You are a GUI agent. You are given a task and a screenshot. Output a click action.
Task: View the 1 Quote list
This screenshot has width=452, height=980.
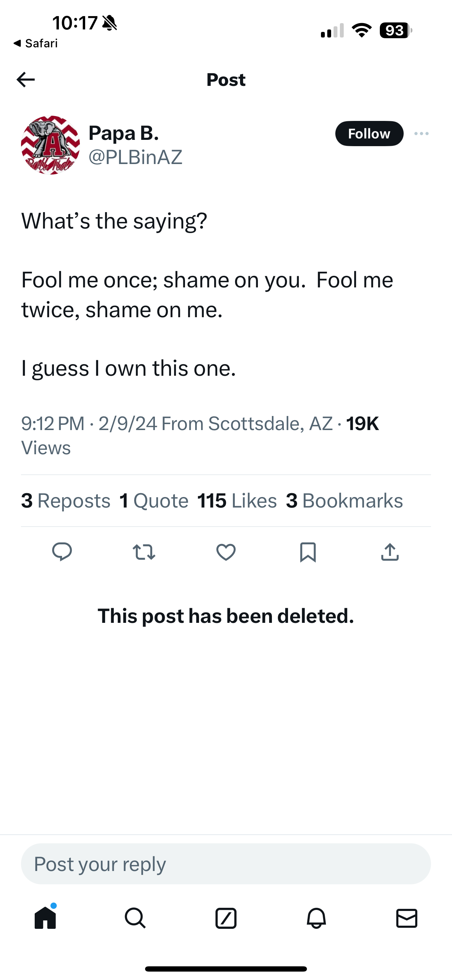[154, 501]
